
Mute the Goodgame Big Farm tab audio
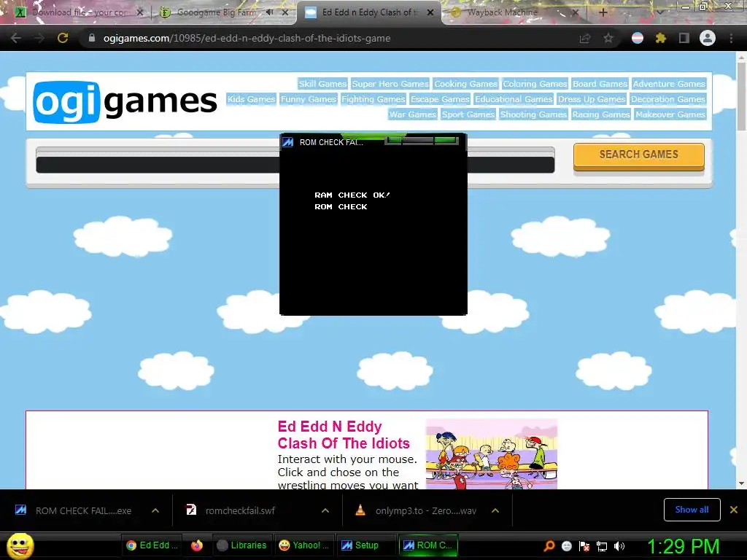click(270, 12)
